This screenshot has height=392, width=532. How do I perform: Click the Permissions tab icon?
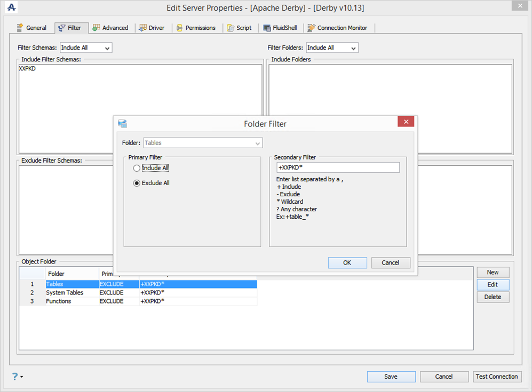[179, 28]
